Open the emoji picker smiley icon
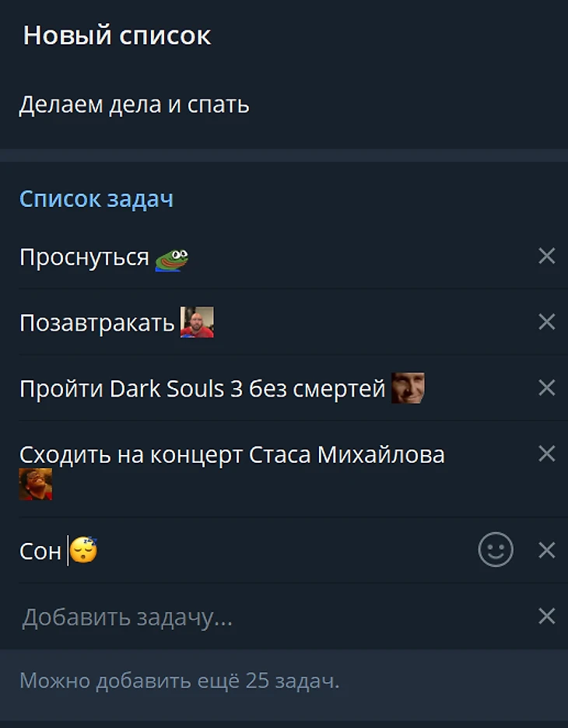The height and width of the screenshot is (728, 568). click(x=496, y=550)
